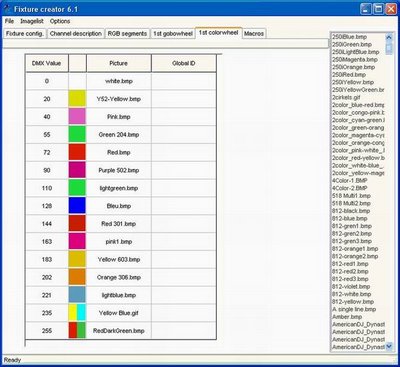400x367 pixels.
Task: Click DMX value 128 cell
Action: [x=47, y=206]
